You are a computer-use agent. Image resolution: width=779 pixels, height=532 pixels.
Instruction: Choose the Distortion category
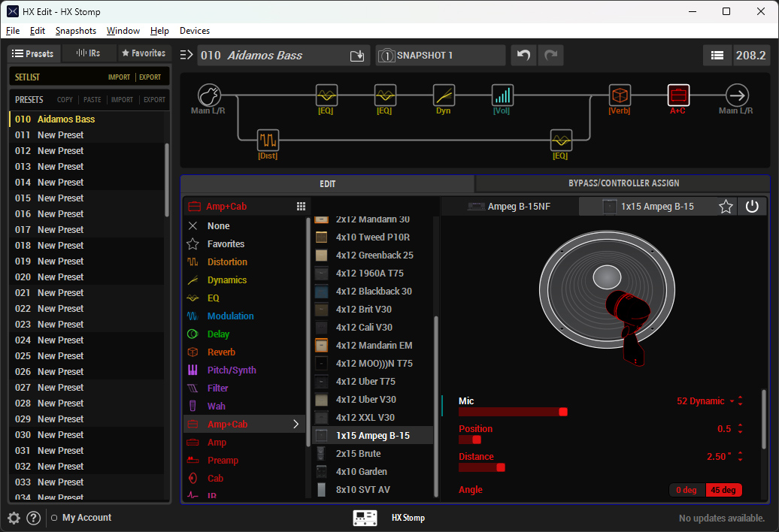(x=227, y=262)
